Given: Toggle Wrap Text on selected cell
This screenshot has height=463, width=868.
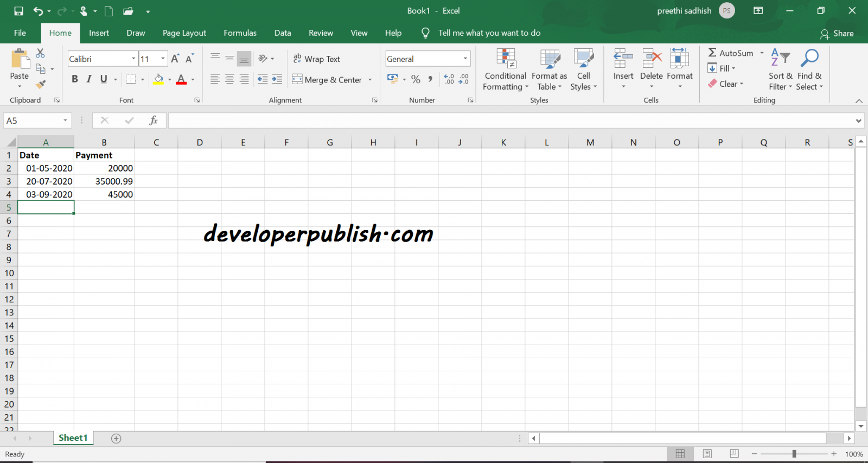Looking at the screenshot, I should (317, 59).
